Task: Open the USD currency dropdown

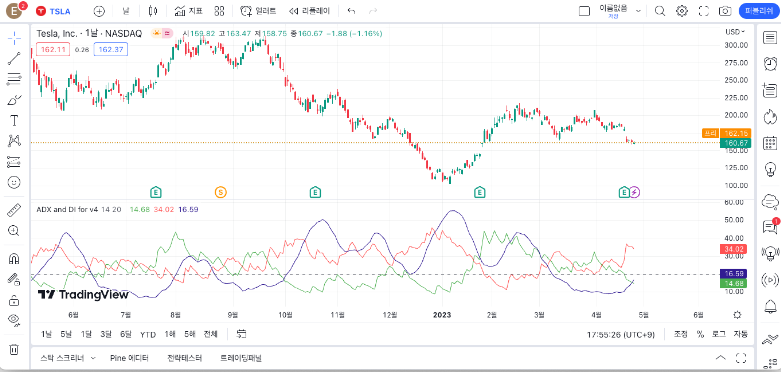Action: [735, 32]
